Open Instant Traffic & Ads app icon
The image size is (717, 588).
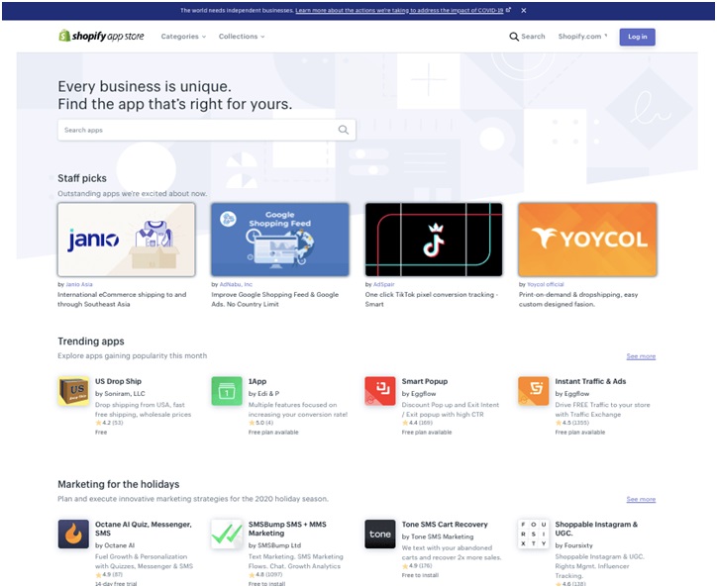534,391
